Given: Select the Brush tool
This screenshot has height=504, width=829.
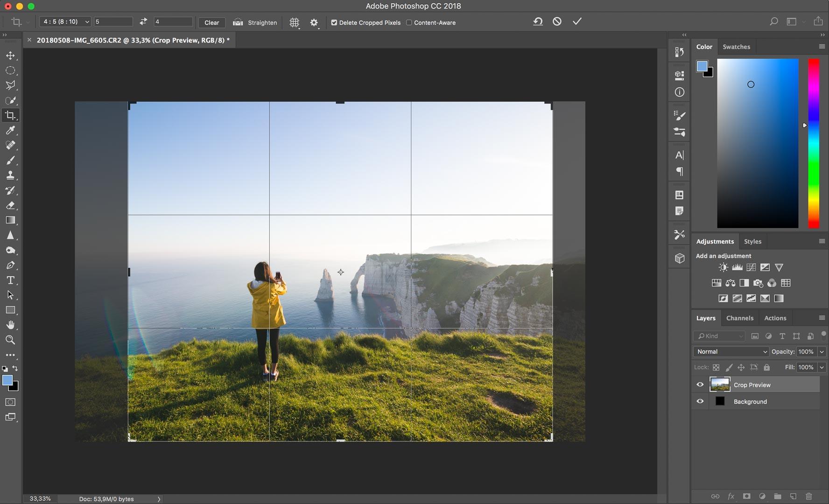Looking at the screenshot, I should pos(10,160).
